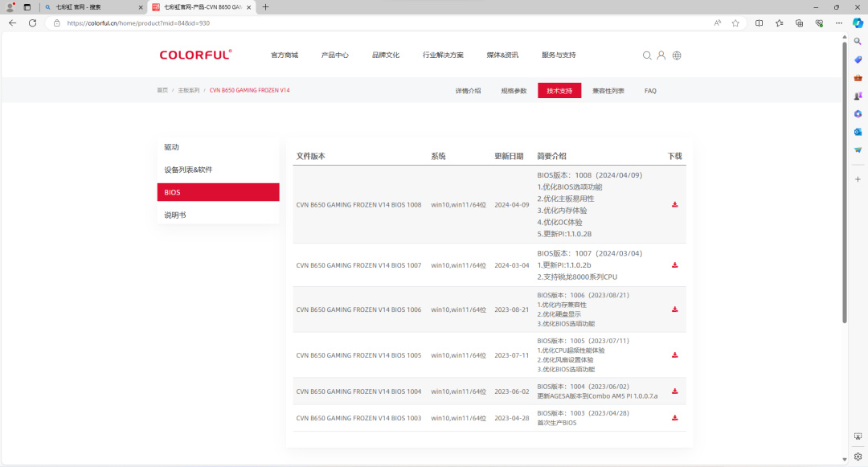Switch to FAQ tab
Image resolution: width=868 pixels, height=467 pixels.
[x=650, y=91]
